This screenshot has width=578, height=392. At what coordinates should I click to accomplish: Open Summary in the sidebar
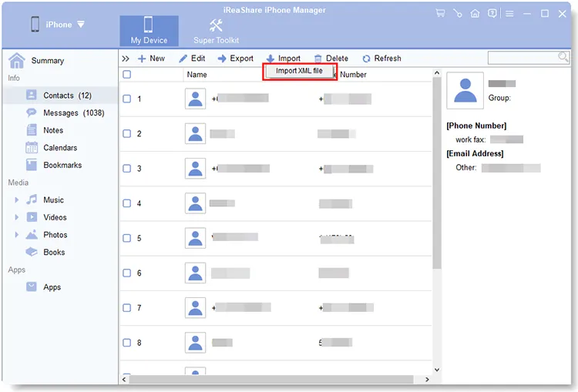pos(48,60)
